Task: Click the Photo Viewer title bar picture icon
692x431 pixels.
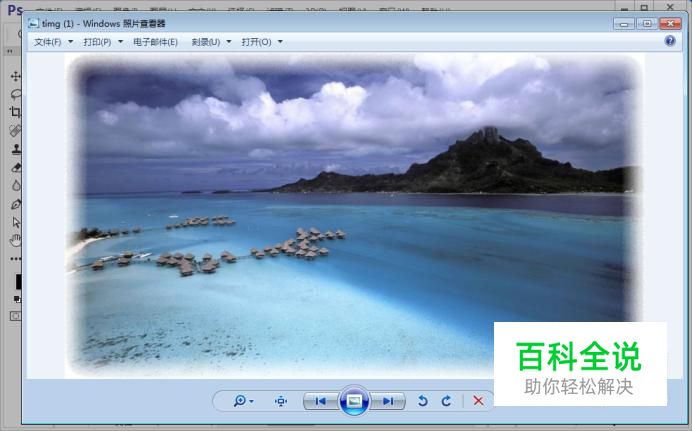Action: (x=33, y=23)
